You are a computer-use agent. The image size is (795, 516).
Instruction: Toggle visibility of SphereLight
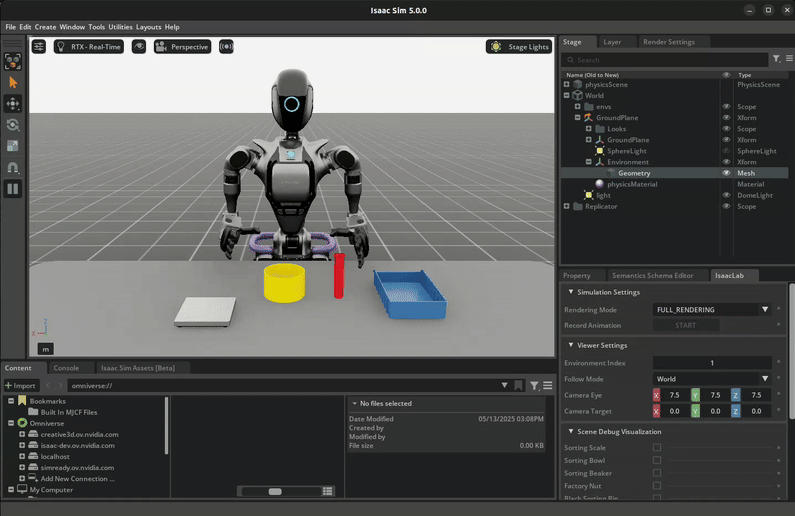pyautogui.click(x=726, y=151)
